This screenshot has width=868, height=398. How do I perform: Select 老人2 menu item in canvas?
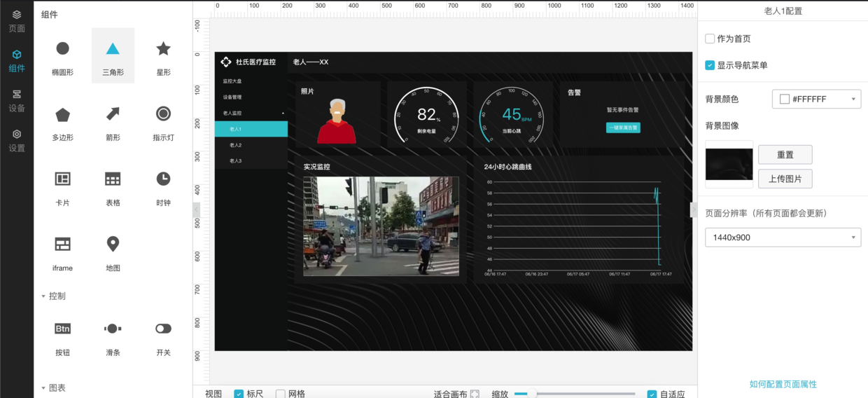pos(251,145)
